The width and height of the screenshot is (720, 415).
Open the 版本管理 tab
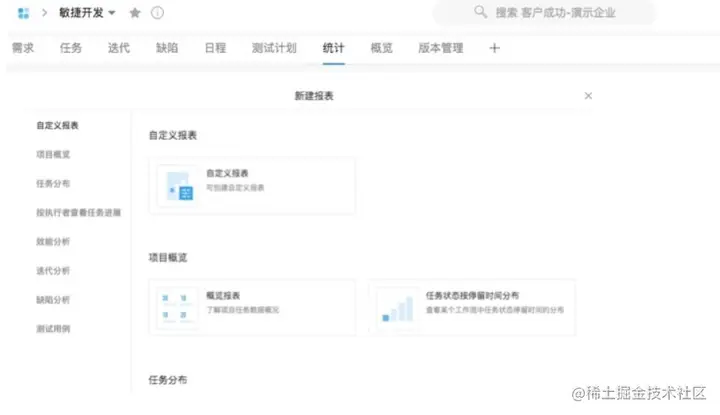point(441,48)
